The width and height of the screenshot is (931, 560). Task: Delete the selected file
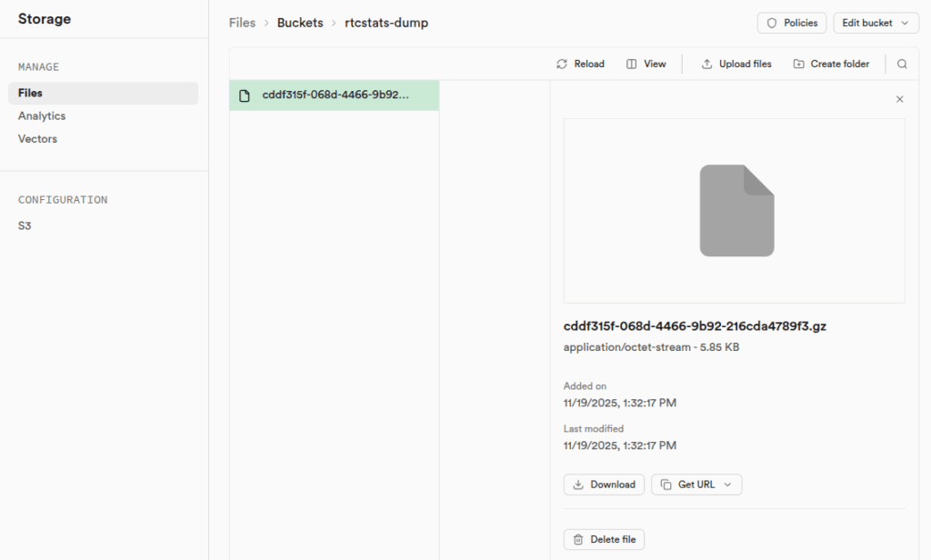604,539
